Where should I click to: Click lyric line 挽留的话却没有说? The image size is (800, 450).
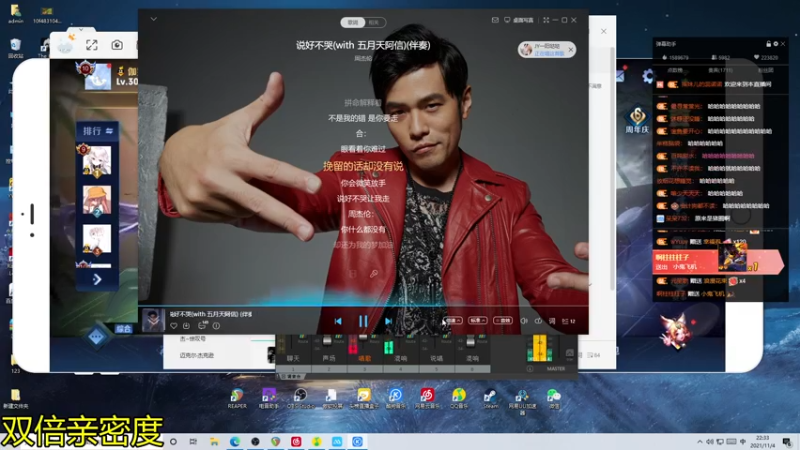click(x=363, y=166)
